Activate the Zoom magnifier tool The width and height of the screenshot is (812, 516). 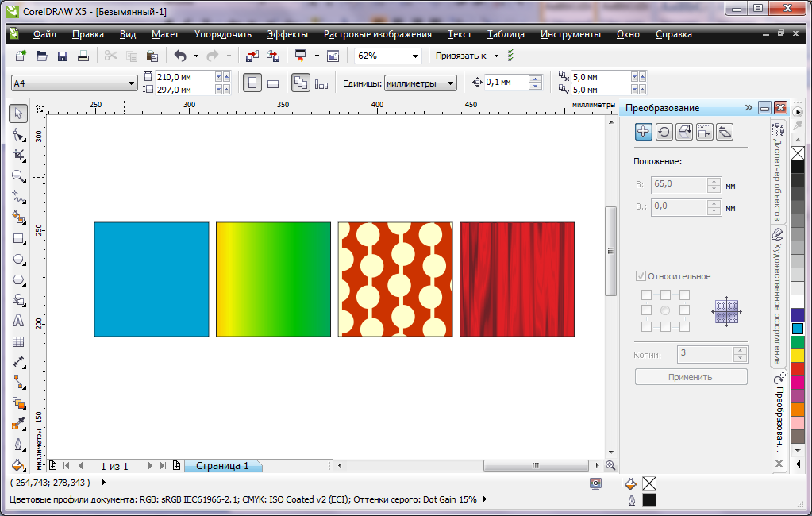pyautogui.click(x=18, y=176)
